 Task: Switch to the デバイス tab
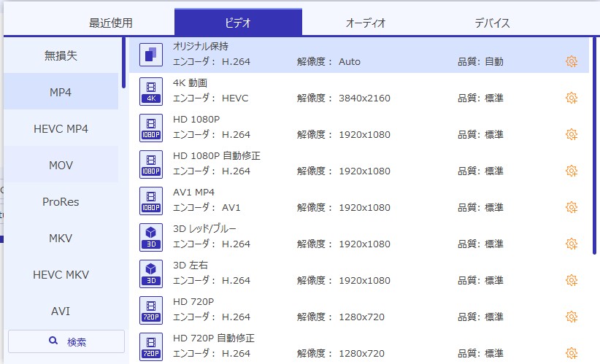(x=493, y=23)
